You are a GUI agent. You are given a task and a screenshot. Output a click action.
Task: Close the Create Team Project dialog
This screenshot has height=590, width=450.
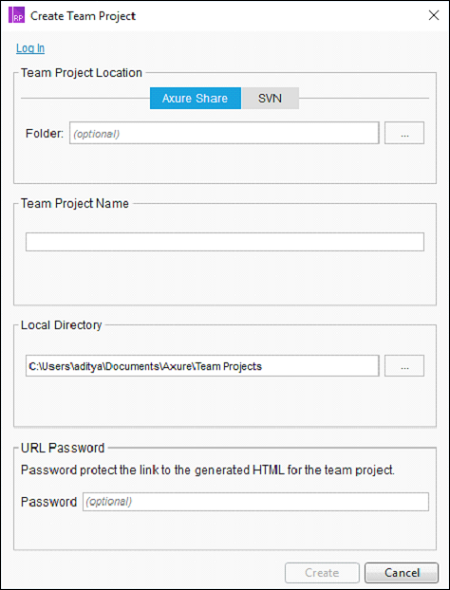point(434,15)
